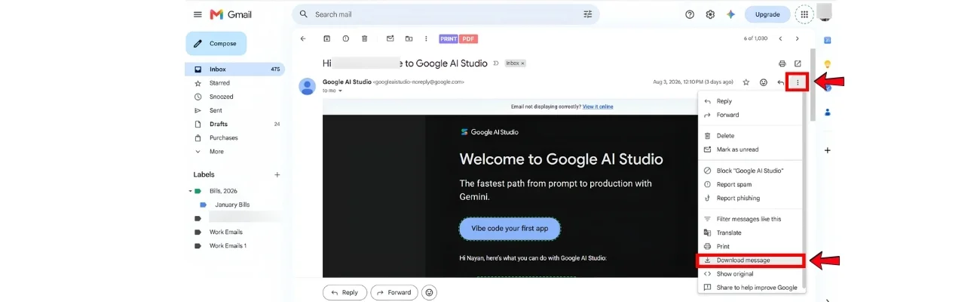Open the January Bills label

click(x=232, y=205)
